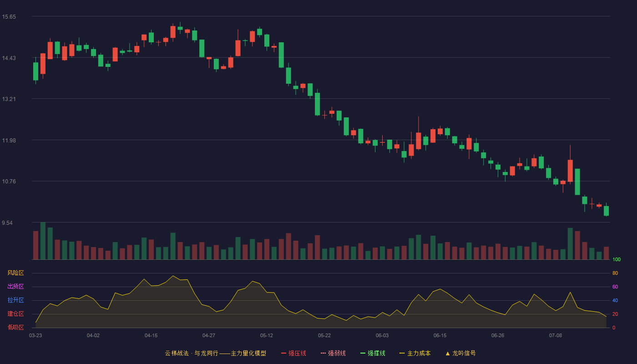Viewport: 637px width, 364px height.
Task: Toggle the 强撑线 legend entry
Action: coord(373,353)
